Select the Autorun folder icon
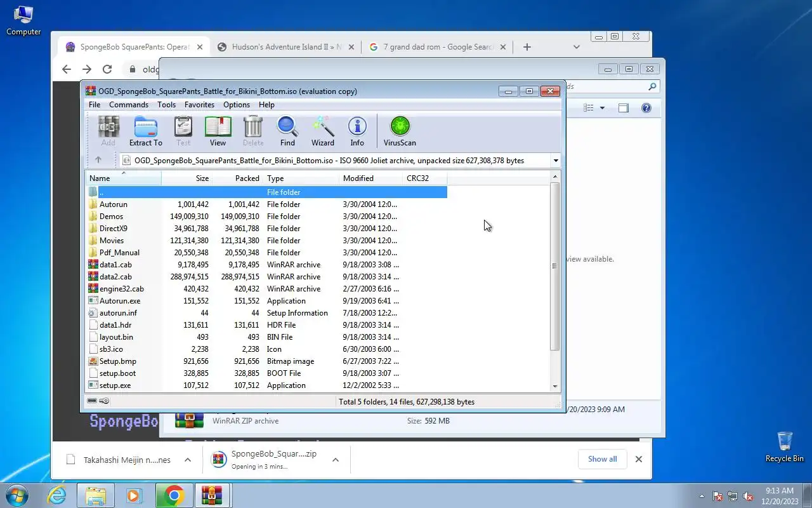Image resolution: width=812 pixels, height=508 pixels. click(93, 204)
